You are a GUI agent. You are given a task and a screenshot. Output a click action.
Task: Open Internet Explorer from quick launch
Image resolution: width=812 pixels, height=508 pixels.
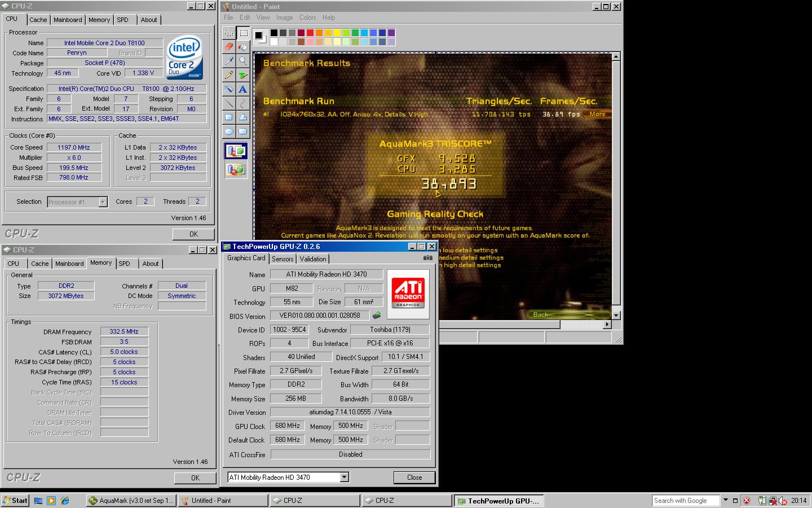(64, 500)
